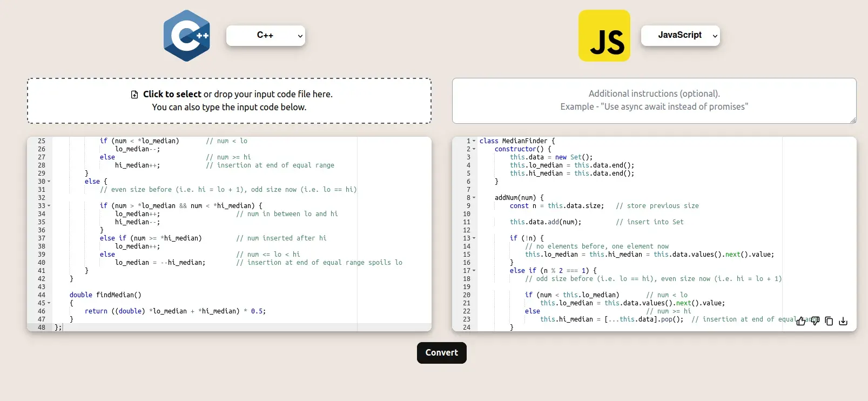Fold the if (!n) block at output line 13
Viewport: 868px width, 401px height.
[474, 238]
